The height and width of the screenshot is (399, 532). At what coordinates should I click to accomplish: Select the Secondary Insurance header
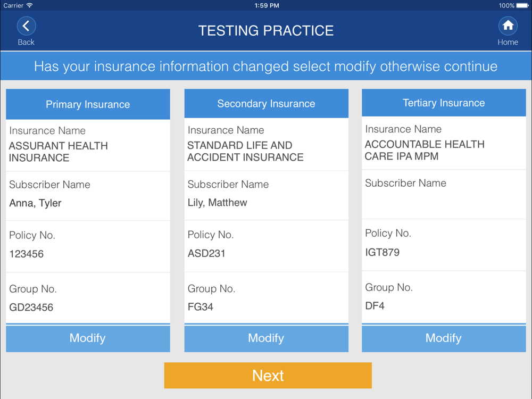(x=266, y=104)
